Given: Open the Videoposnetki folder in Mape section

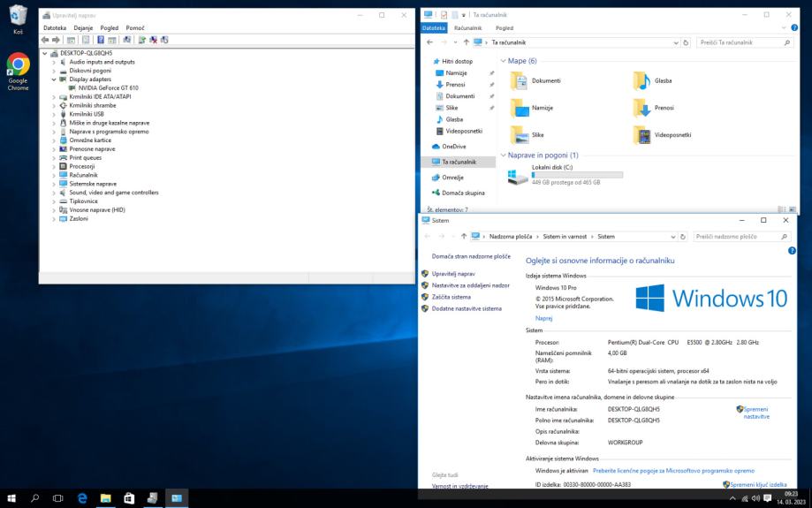Looking at the screenshot, I should [x=663, y=134].
